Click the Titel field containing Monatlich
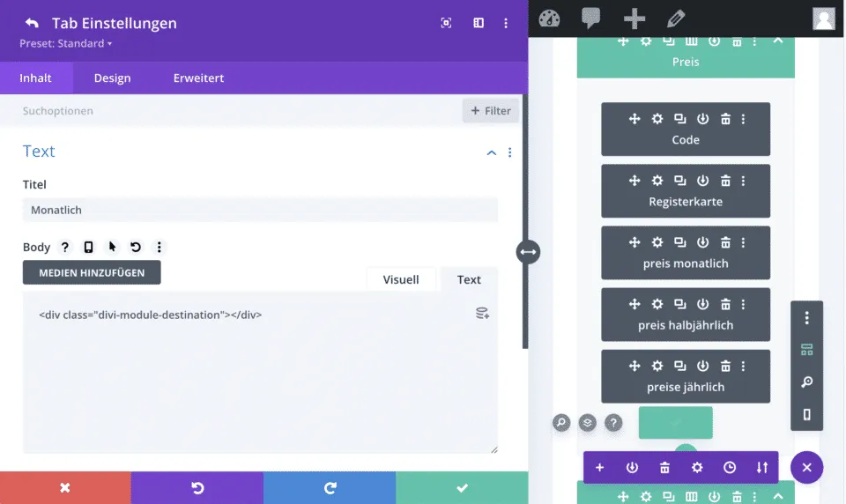The width and height of the screenshot is (846, 504). click(x=260, y=210)
